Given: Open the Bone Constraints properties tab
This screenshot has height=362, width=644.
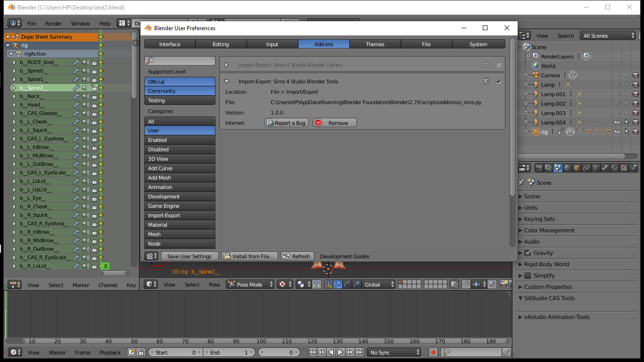Looking at the screenshot, I should 614,168.
